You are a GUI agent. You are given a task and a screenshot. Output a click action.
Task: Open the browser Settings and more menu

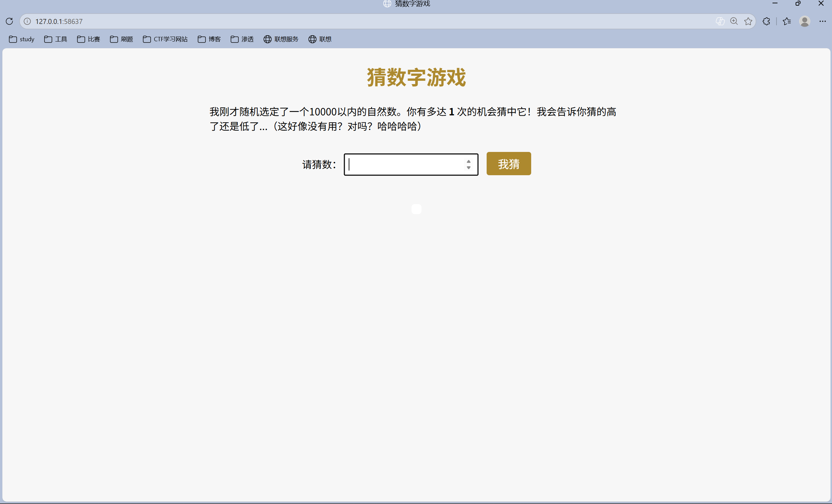pos(822,21)
